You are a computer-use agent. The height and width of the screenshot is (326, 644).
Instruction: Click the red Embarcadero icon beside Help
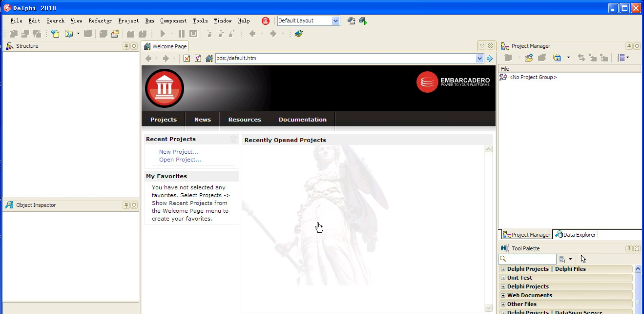coord(265,20)
